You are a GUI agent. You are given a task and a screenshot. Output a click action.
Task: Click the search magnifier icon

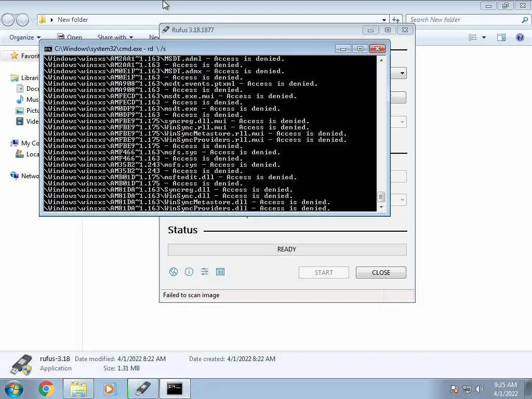525,20
